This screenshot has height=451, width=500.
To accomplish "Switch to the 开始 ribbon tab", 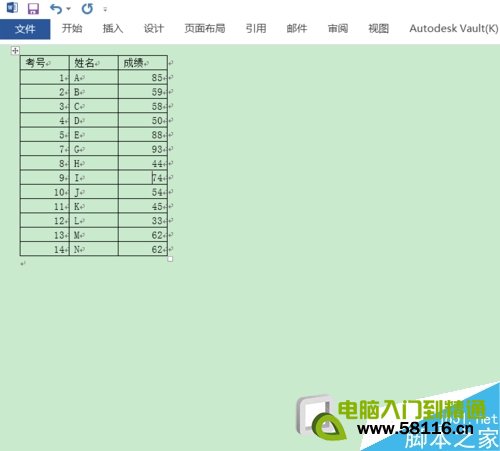I will click(72, 28).
